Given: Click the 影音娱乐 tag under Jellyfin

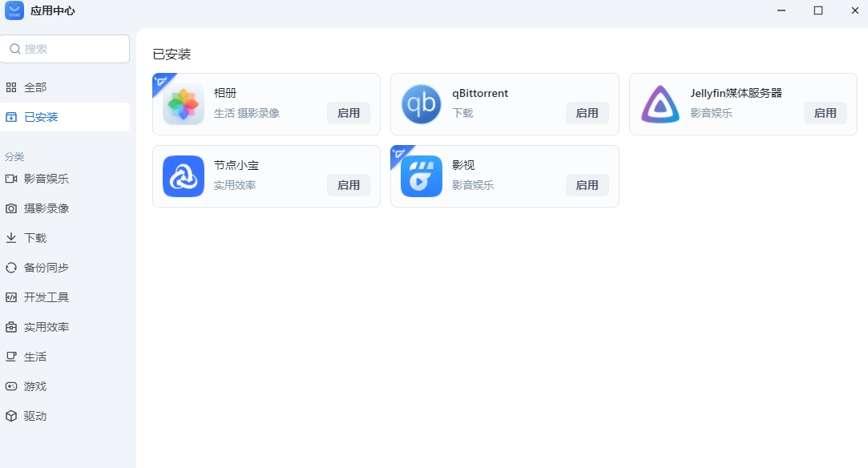Looking at the screenshot, I should tap(712, 113).
